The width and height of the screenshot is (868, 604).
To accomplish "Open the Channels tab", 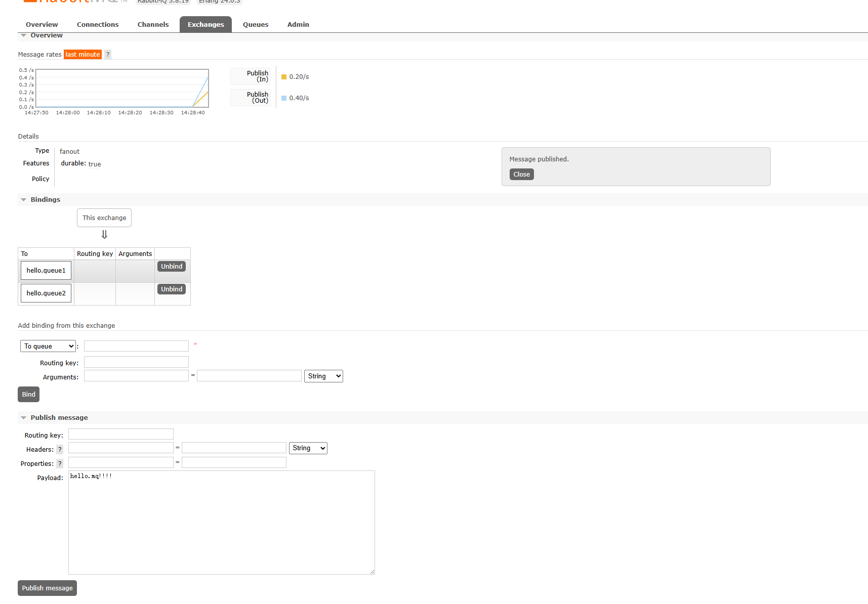I will [x=153, y=24].
